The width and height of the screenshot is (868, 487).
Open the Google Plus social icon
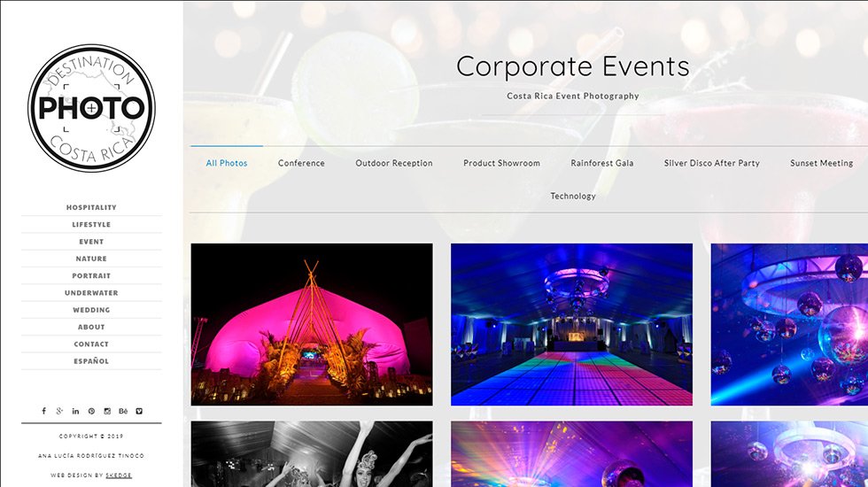tap(59, 411)
